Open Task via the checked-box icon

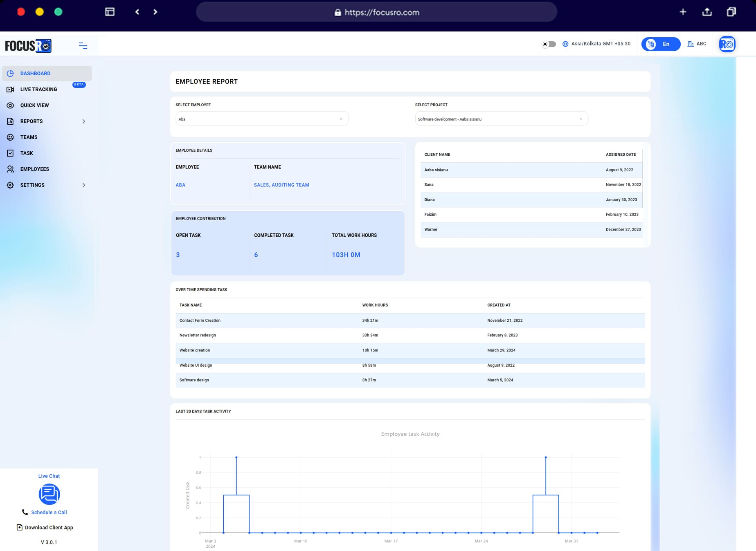10,153
